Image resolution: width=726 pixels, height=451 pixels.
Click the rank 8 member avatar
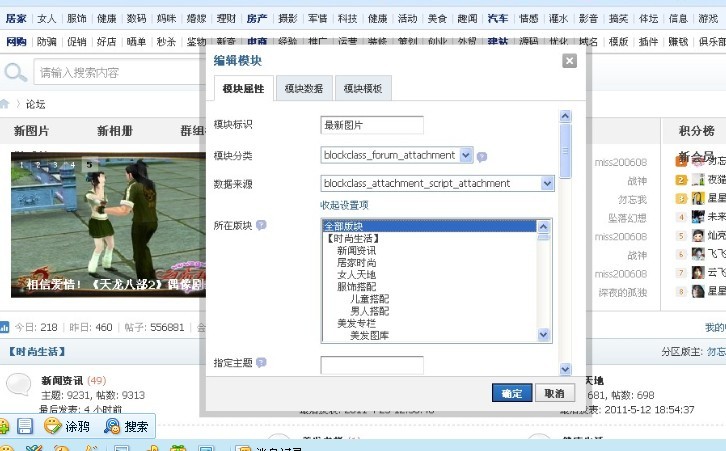coord(698,291)
